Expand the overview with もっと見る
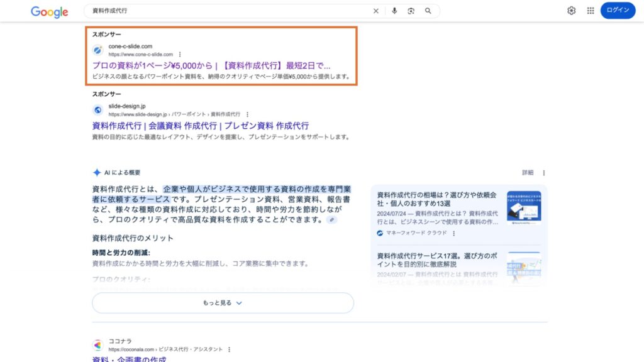The width and height of the screenshot is (644, 362). pyautogui.click(x=223, y=303)
